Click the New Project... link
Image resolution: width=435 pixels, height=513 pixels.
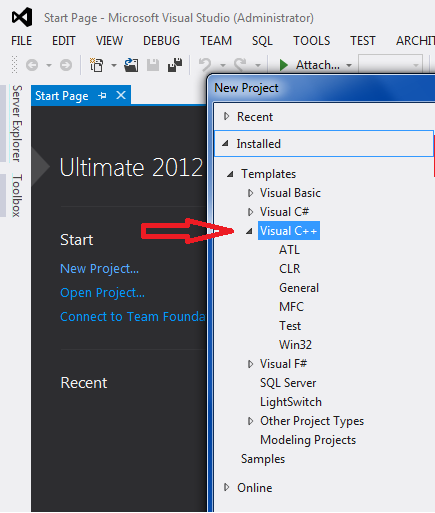click(x=99, y=269)
